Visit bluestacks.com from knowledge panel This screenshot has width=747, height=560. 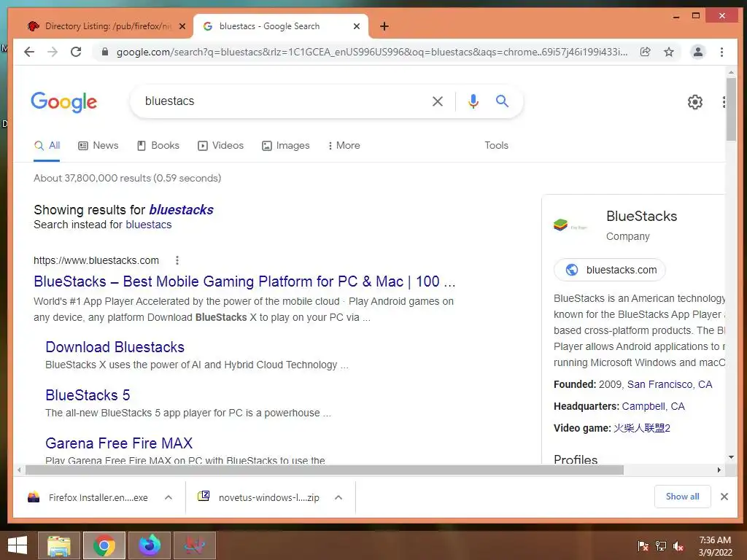click(x=609, y=270)
